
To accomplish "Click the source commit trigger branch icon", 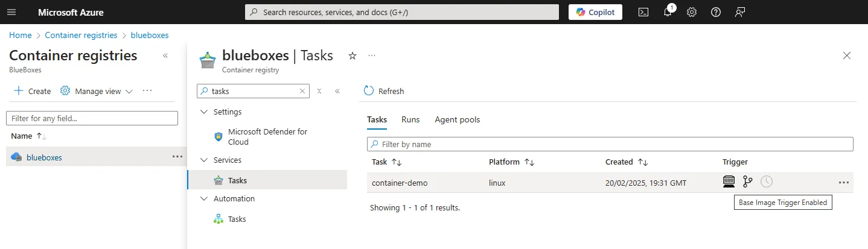I will (748, 181).
